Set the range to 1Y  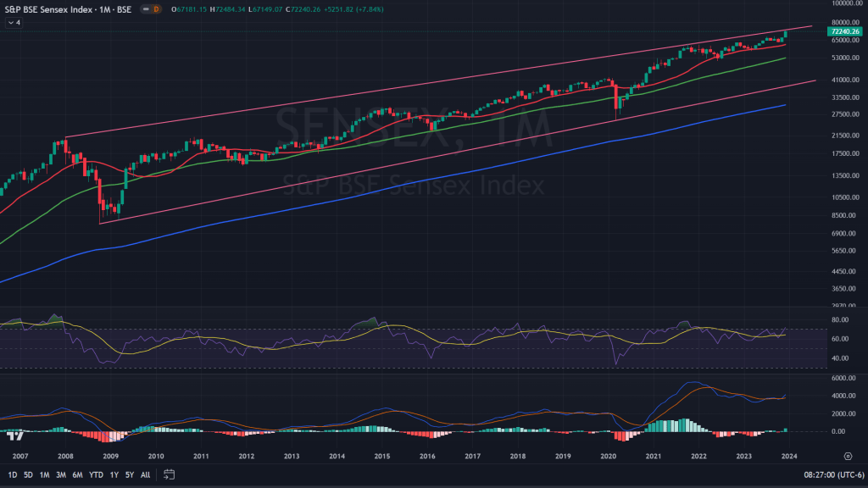tap(114, 474)
